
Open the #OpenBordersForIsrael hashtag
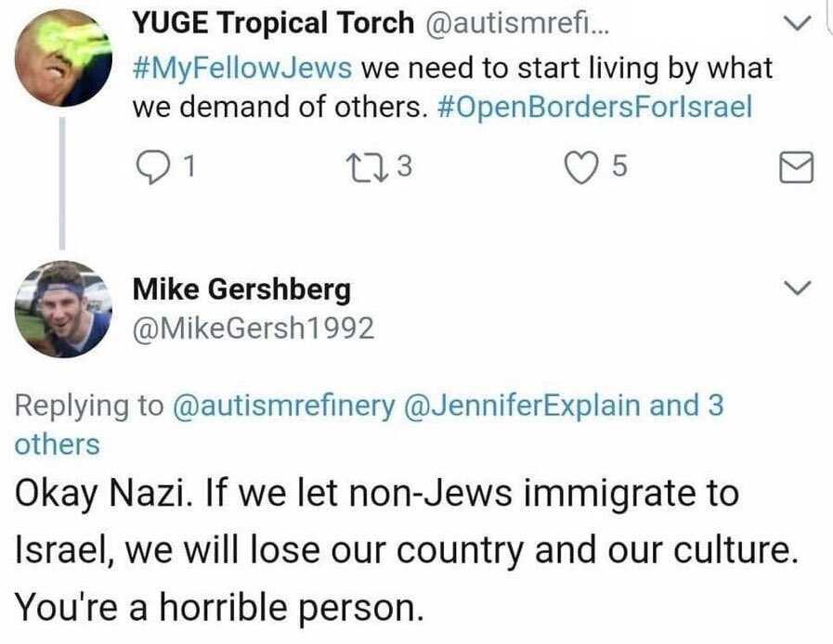pyautogui.click(x=594, y=107)
